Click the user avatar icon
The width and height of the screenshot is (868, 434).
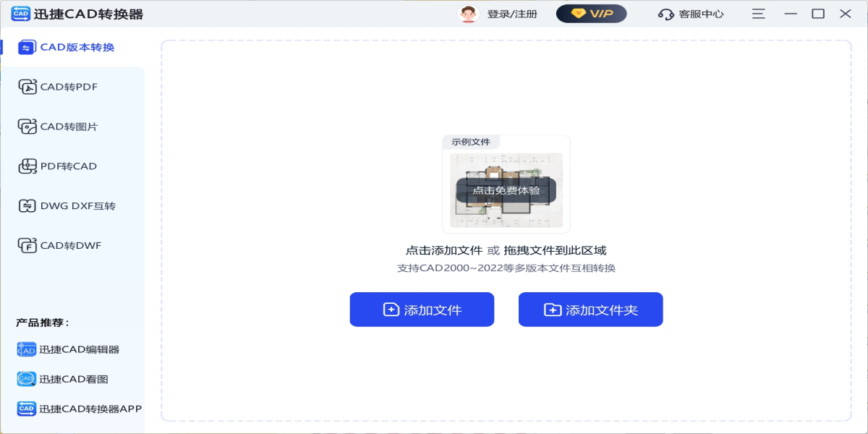click(x=469, y=14)
